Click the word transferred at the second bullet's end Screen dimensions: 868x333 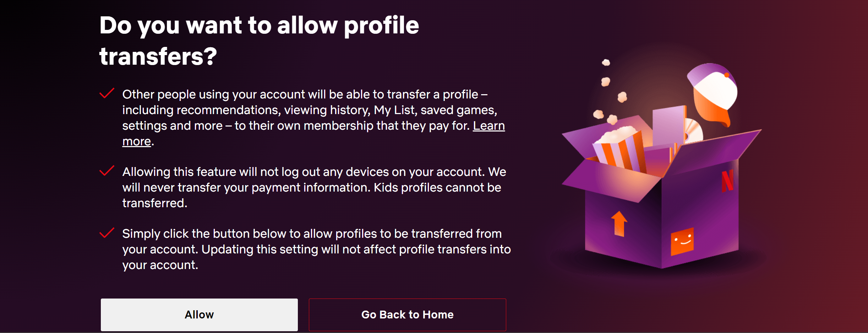[x=154, y=203]
